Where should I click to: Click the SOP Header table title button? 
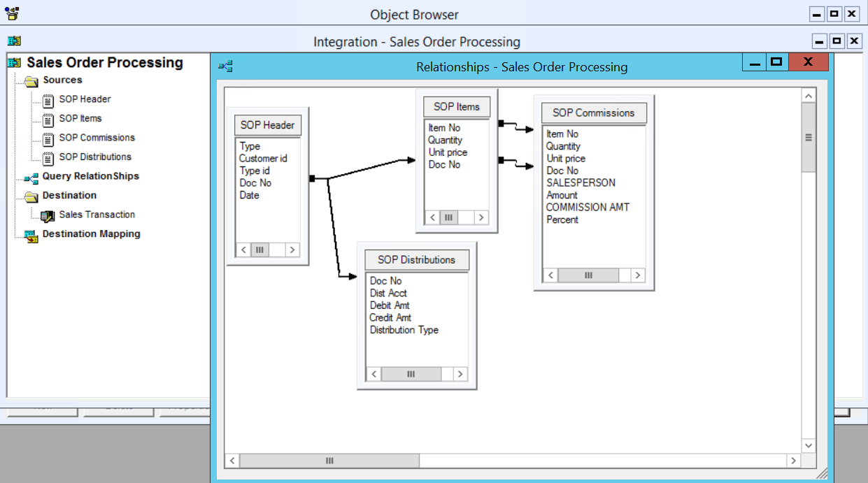click(x=267, y=125)
